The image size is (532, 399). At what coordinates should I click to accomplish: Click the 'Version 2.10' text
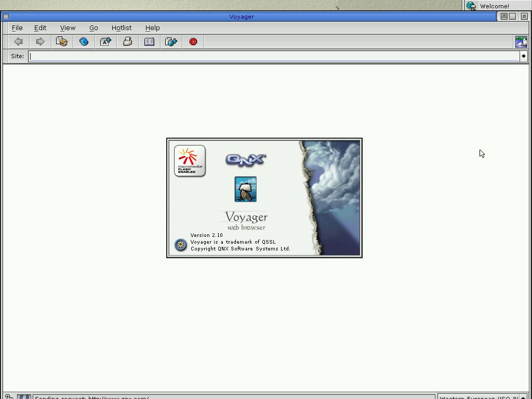tap(206, 235)
